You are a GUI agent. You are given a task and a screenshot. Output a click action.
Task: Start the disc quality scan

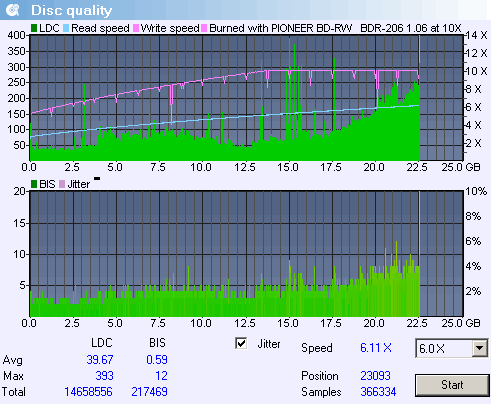coord(452,385)
